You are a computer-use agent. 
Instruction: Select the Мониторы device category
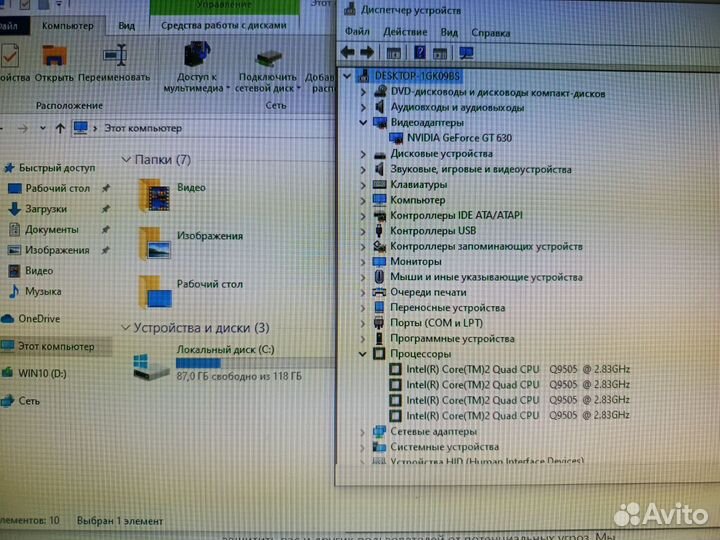(x=416, y=261)
